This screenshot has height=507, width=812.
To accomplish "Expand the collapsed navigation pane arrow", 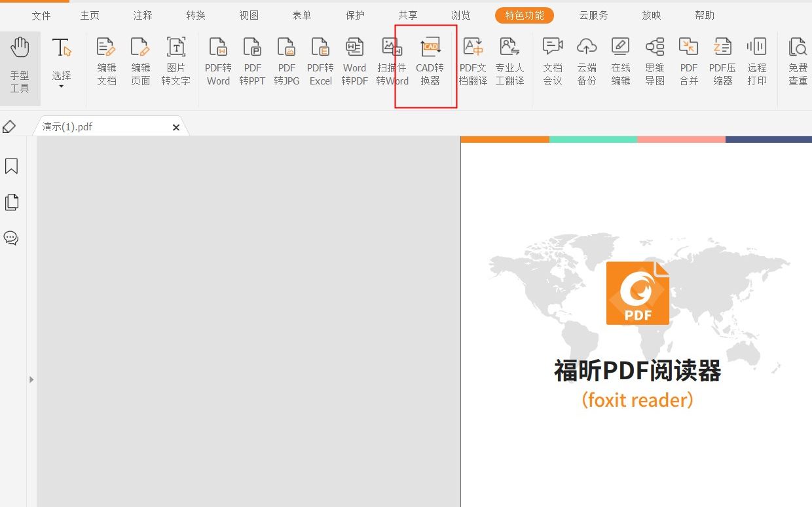I will click(x=31, y=379).
